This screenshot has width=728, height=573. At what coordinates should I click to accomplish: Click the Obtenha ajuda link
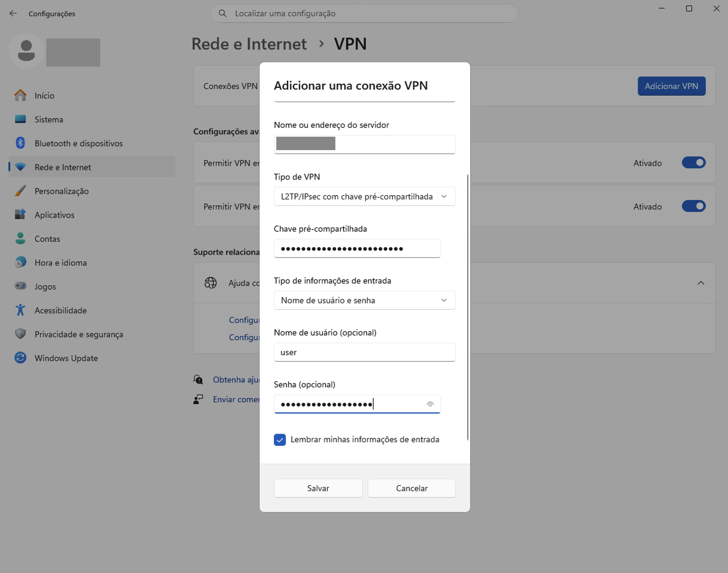tap(237, 379)
